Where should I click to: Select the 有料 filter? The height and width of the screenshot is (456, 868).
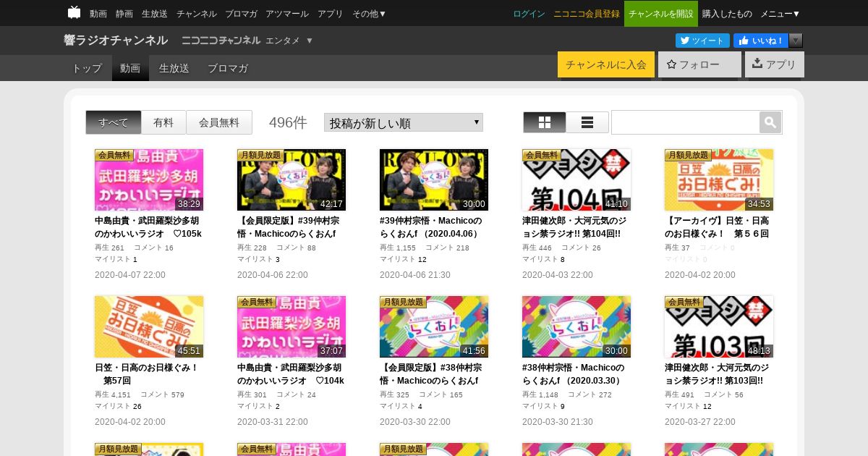pos(163,122)
